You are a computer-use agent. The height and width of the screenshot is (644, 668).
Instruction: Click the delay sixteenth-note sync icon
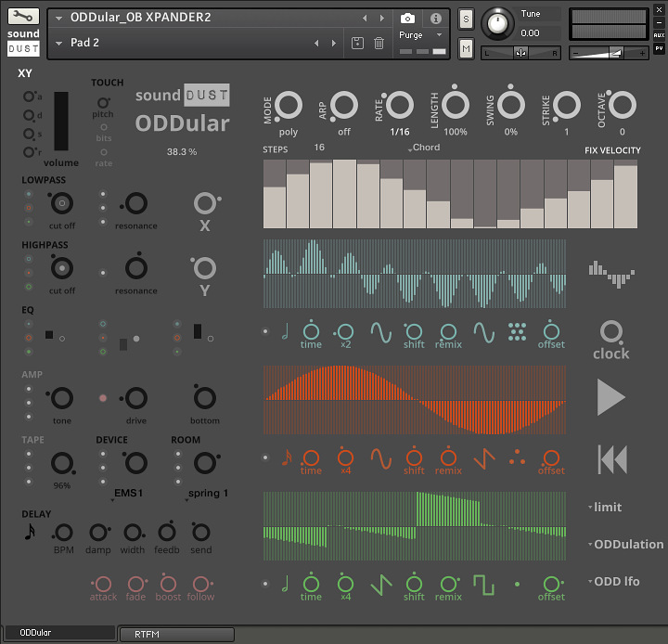[30, 532]
